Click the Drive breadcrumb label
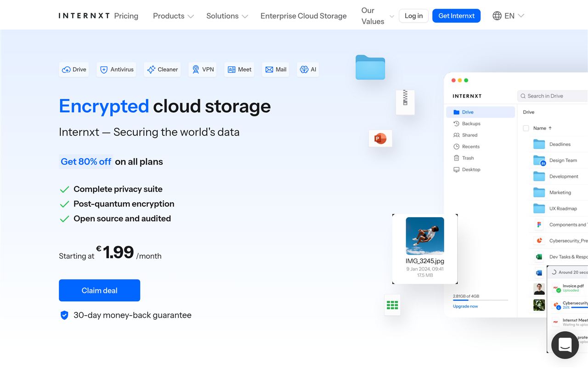 pyautogui.click(x=529, y=112)
